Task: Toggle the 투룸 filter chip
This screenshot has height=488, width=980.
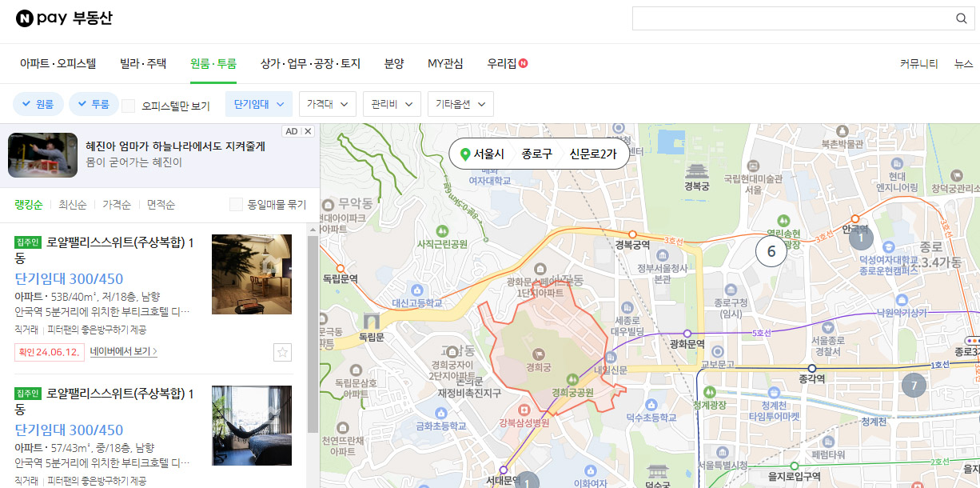Action: 94,104
